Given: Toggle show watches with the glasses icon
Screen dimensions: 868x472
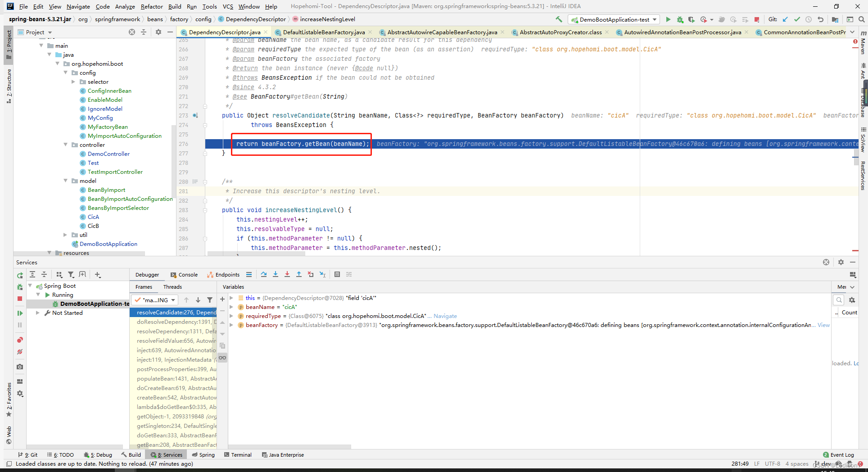Looking at the screenshot, I should coord(222,358).
